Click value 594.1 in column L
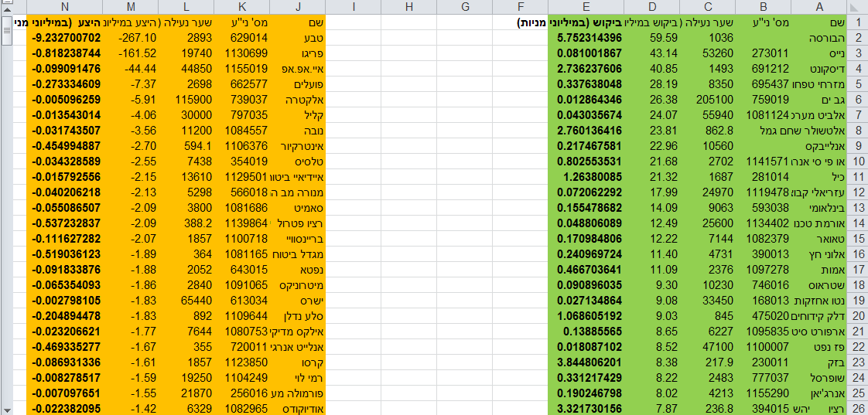 pos(186,147)
